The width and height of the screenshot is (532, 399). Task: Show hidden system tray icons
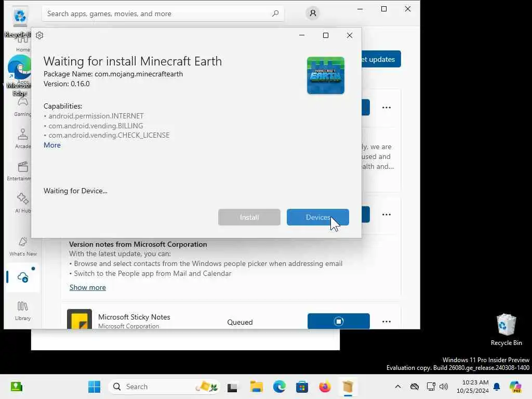pos(397,387)
